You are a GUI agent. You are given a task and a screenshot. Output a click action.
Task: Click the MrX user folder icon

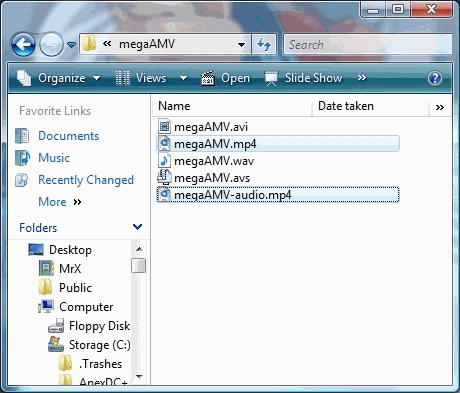[x=46, y=268]
